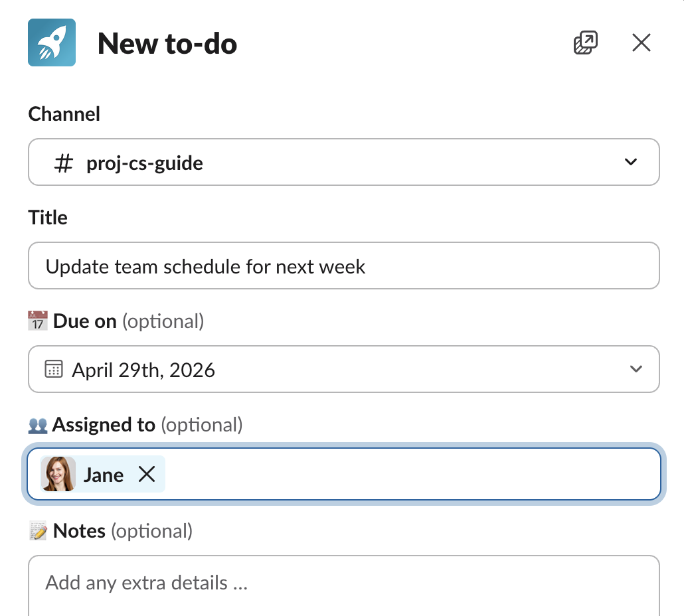Select the Title input field
684x616 pixels.
[x=343, y=266]
